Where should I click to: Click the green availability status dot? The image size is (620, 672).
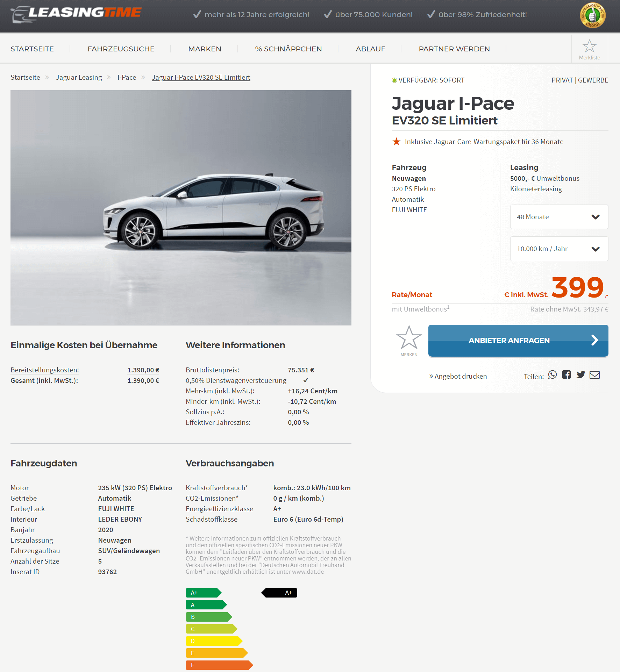click(x=394, y=80)
